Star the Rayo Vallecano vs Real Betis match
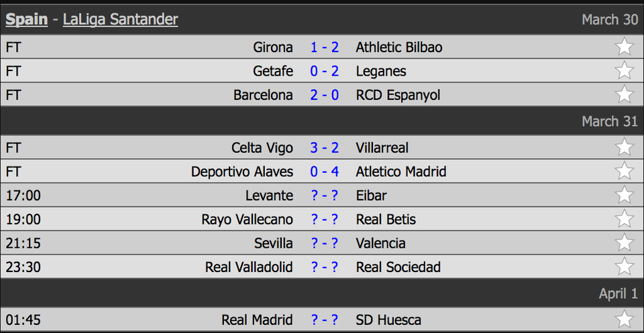The height and width of the screenshot is (333, 644). (625, 218)
